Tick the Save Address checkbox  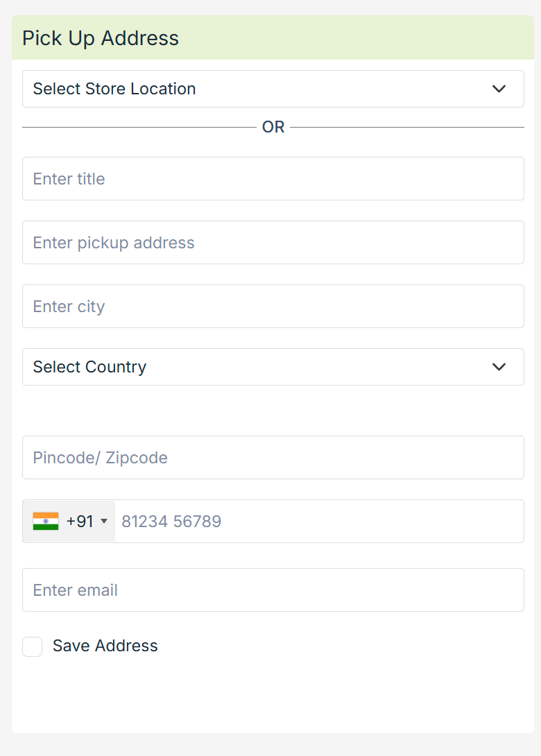pos(33,646)
